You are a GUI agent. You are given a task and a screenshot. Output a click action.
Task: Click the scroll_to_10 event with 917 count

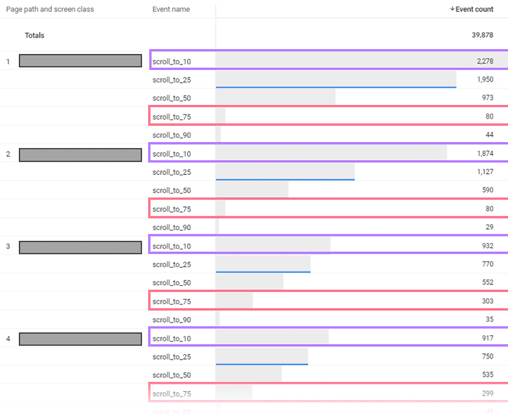172,338
